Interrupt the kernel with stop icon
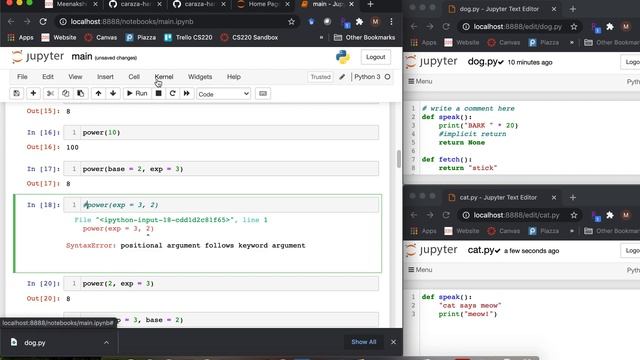Screen dimensions: 640x360 click(x=158, y=93)
